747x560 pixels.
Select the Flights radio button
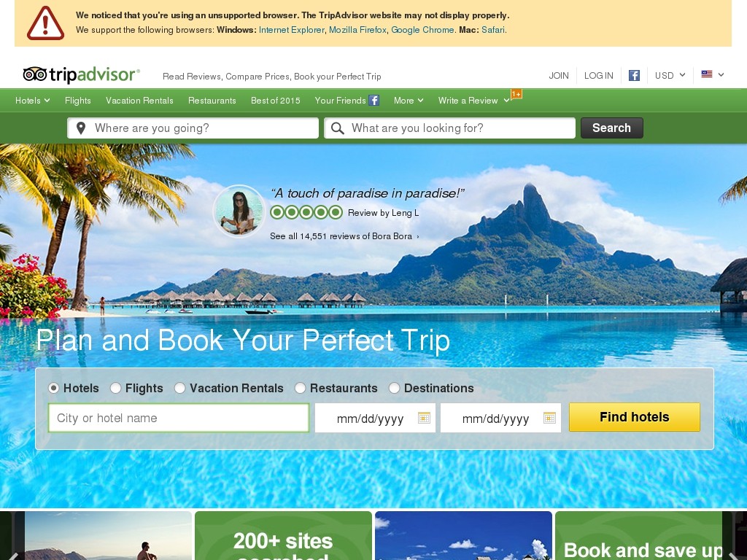115,388
